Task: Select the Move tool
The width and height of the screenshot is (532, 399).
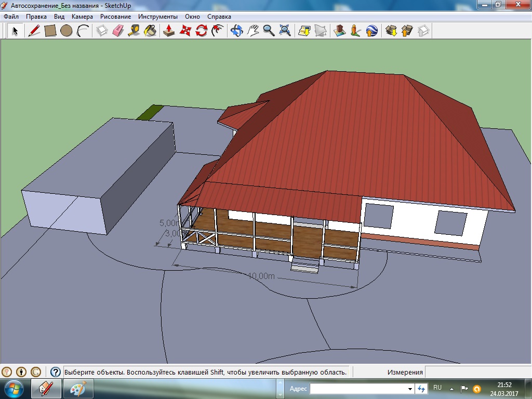Action: coord(185,31)
